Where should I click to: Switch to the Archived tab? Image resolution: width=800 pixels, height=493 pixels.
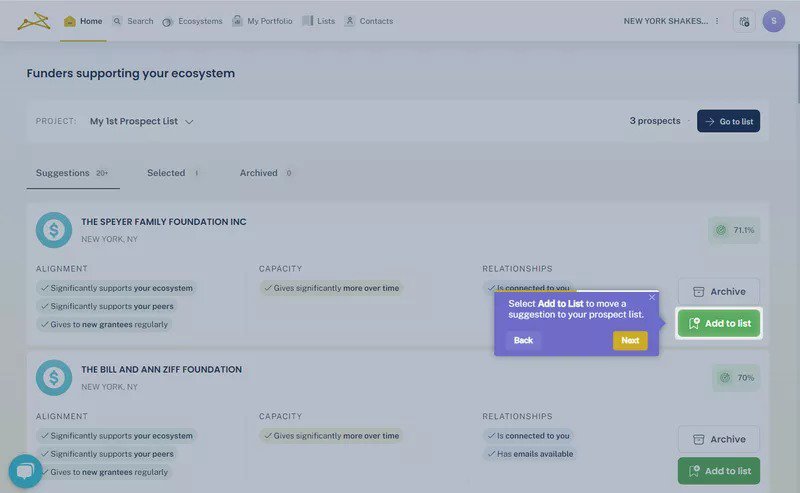pyautogui.click(x=259, y=173)
